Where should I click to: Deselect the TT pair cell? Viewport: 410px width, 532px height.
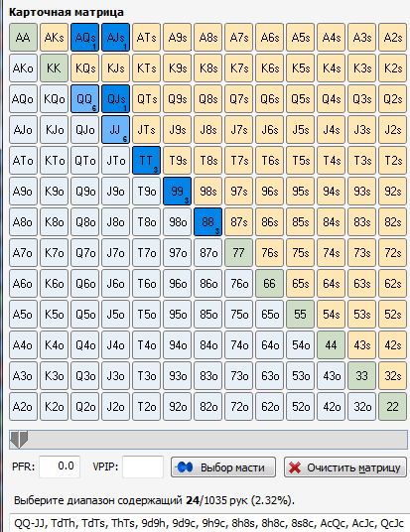click(x=146, y=161)
